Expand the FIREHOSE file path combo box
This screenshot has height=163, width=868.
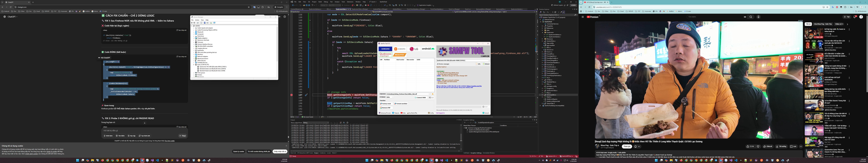pos(429,94)
